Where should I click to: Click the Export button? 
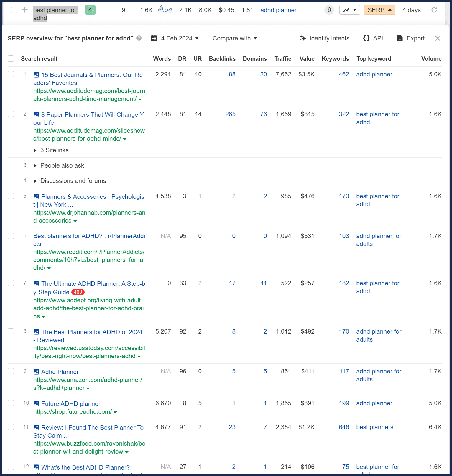pos(411,38)
